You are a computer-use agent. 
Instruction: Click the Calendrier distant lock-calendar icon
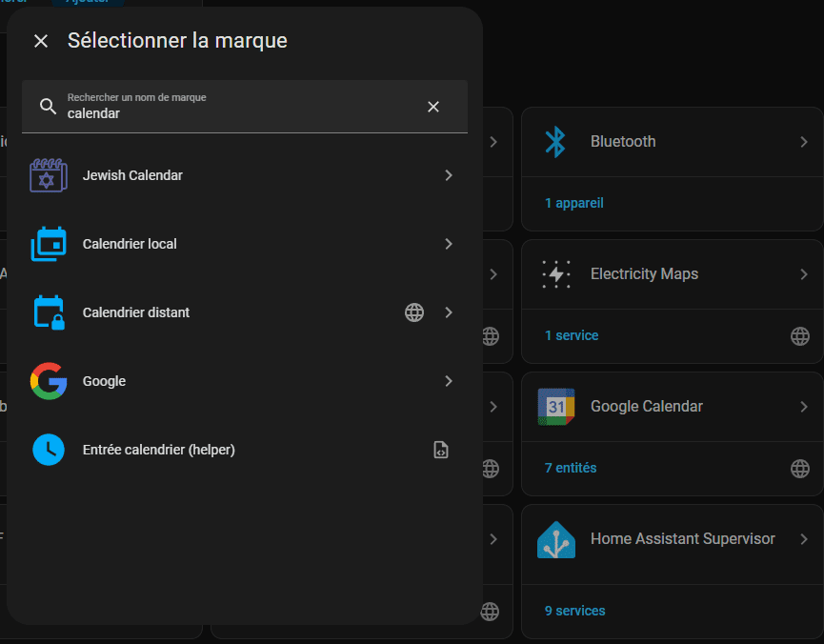point(49,312)
